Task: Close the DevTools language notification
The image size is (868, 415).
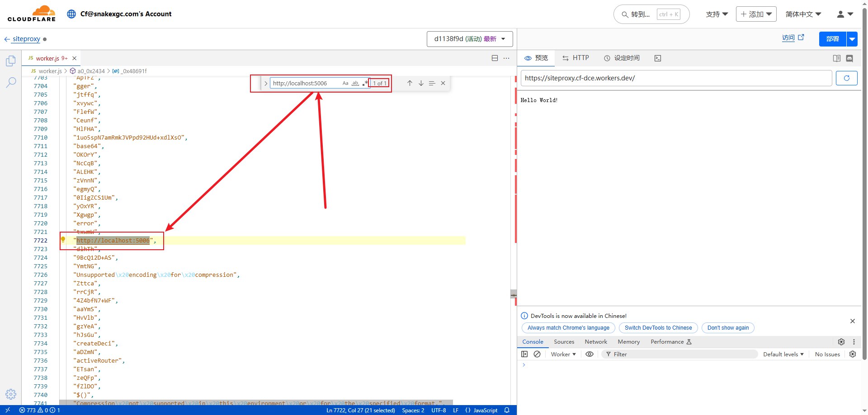Action: 853,321
